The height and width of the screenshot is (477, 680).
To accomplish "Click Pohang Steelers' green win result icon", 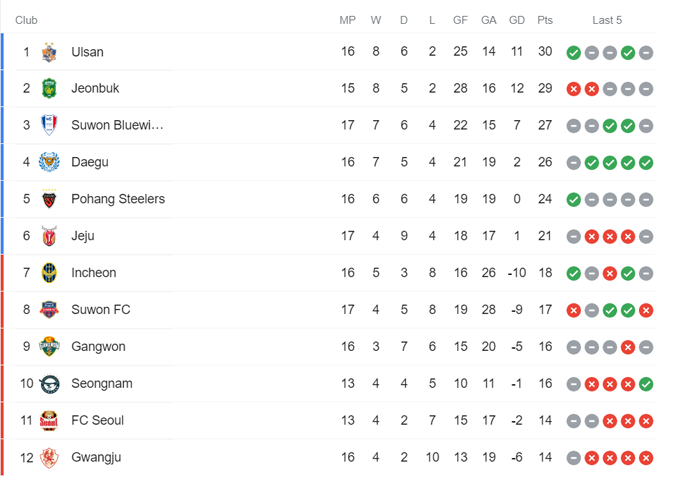I will (x=573, y=200).
